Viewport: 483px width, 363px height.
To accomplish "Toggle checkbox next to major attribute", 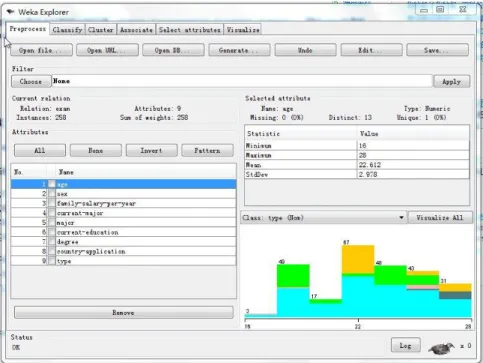I will tap(52, 223).
